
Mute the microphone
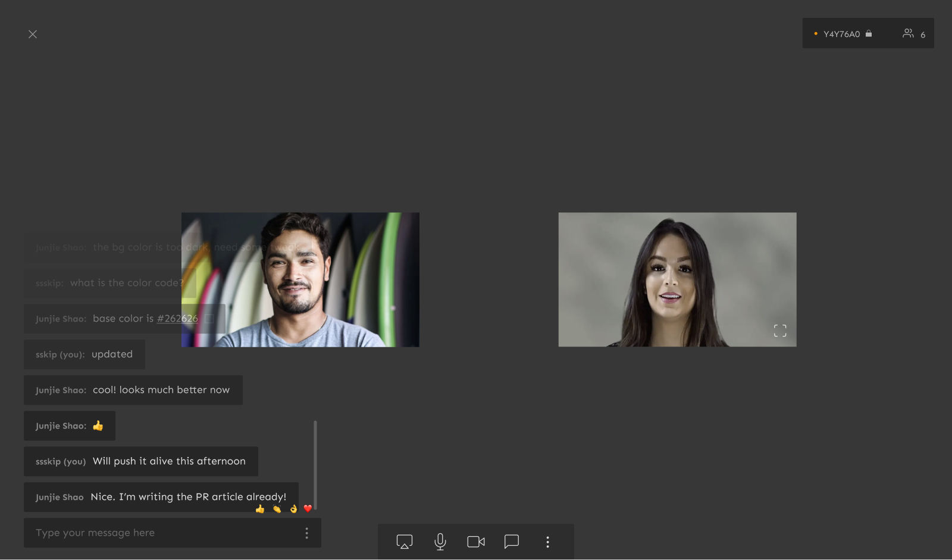point(440,542)
